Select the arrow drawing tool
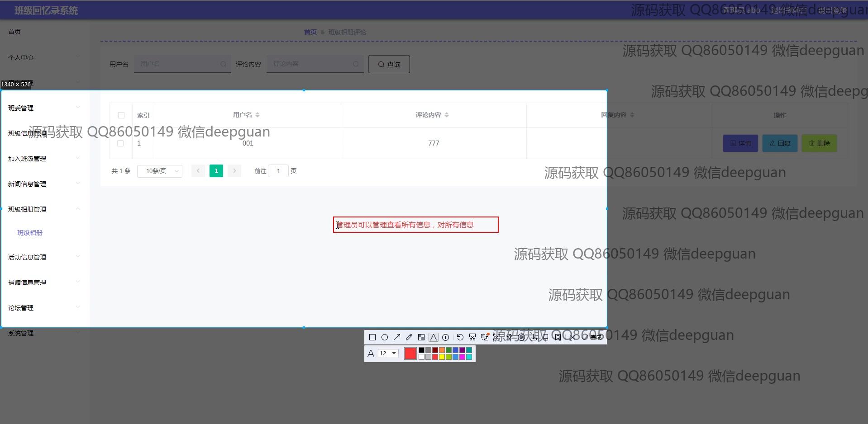 (x=397, y=337)
